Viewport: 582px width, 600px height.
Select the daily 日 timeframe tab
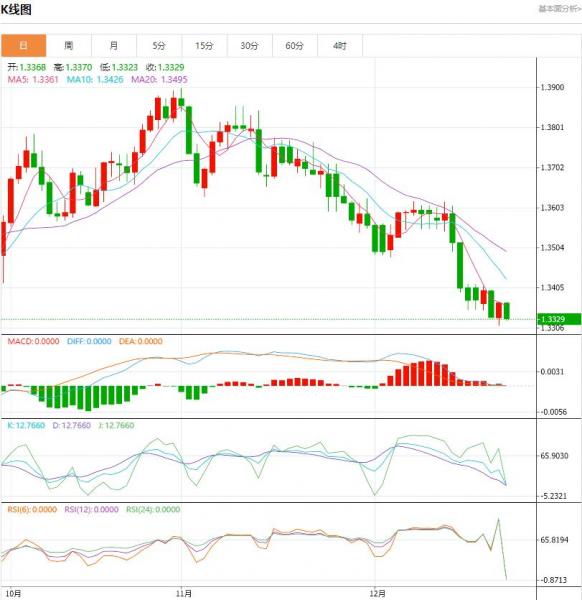[23, 46]
